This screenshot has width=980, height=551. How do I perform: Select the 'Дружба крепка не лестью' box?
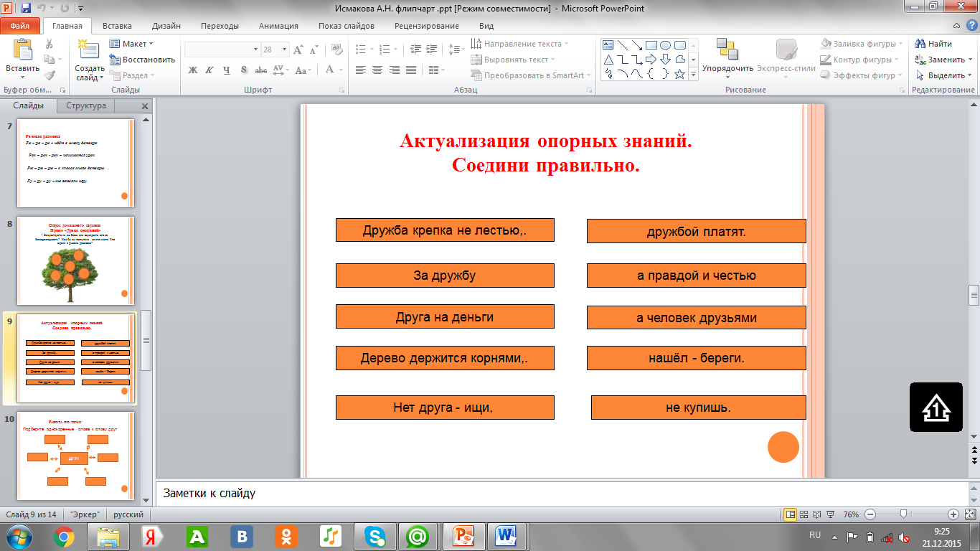click(445, 230)
